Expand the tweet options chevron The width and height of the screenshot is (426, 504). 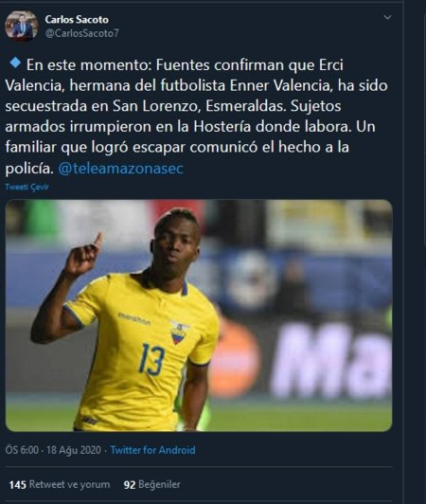tap(388, 17)
